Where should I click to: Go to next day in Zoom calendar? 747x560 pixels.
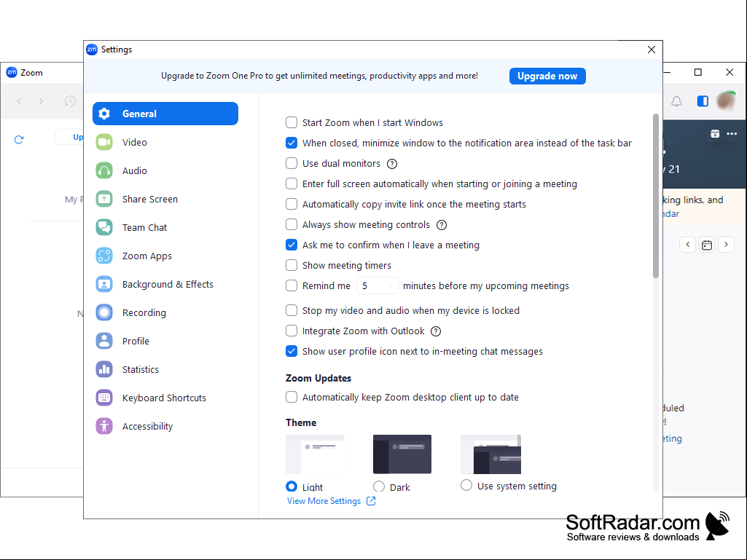(x=726, y=245)
